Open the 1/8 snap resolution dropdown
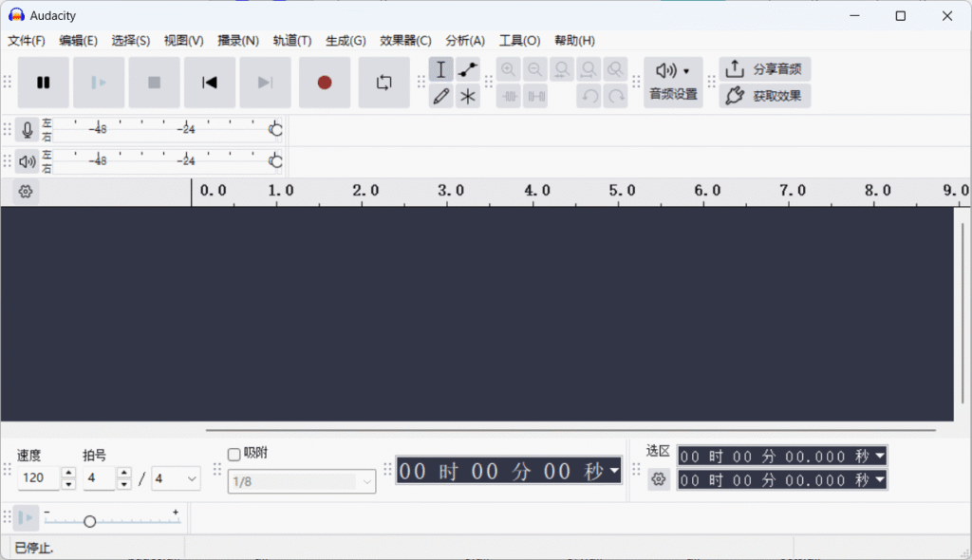Screen dimensions: 972x560 301,481
